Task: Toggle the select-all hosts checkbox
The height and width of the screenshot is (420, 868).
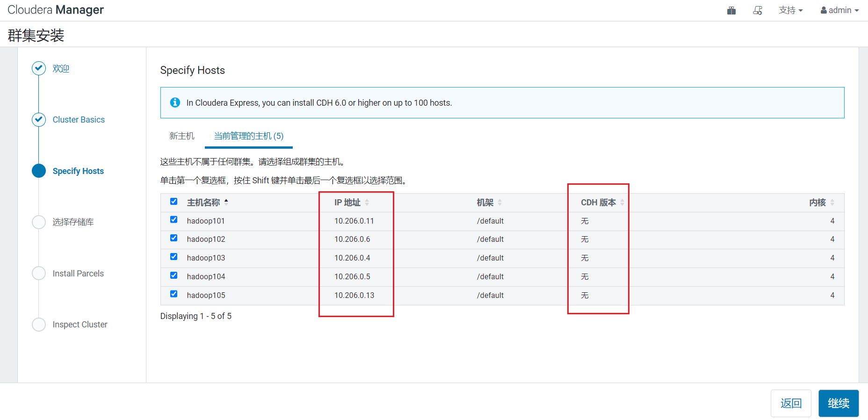Action: (x=174, y=202)
